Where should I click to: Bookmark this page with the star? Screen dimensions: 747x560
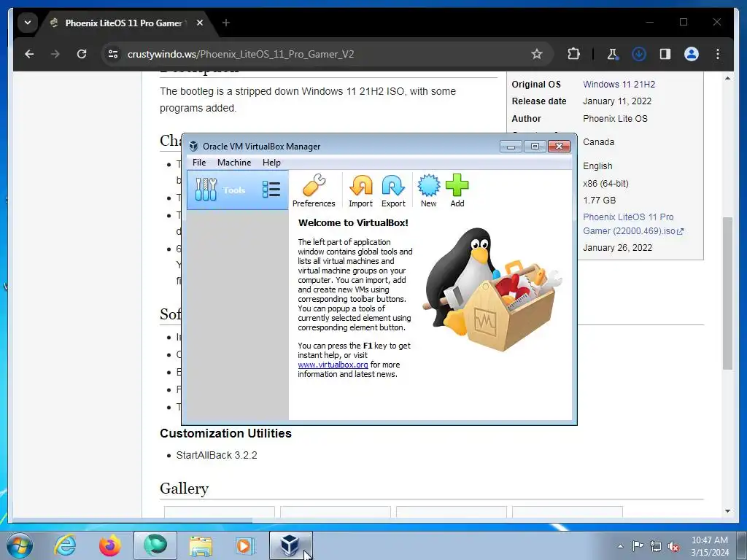coord(536,54)
